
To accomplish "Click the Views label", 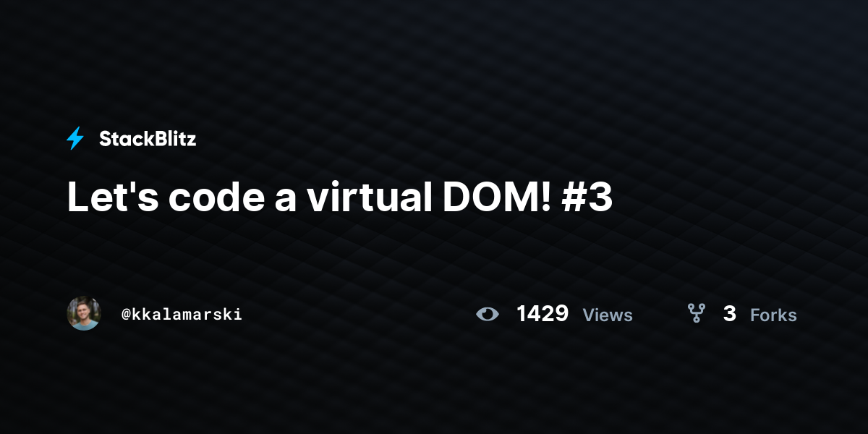I will click(608, 315).
